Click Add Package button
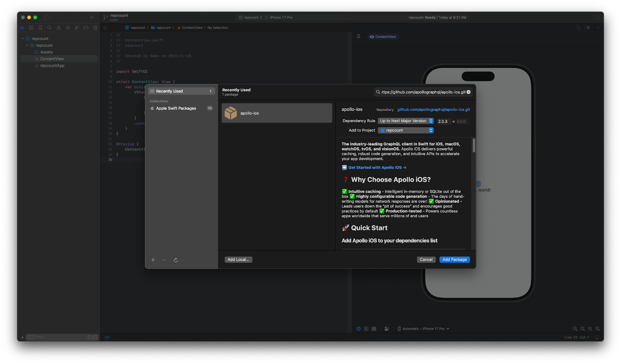This screenshot has width=621, height=364. coord(454,260)
